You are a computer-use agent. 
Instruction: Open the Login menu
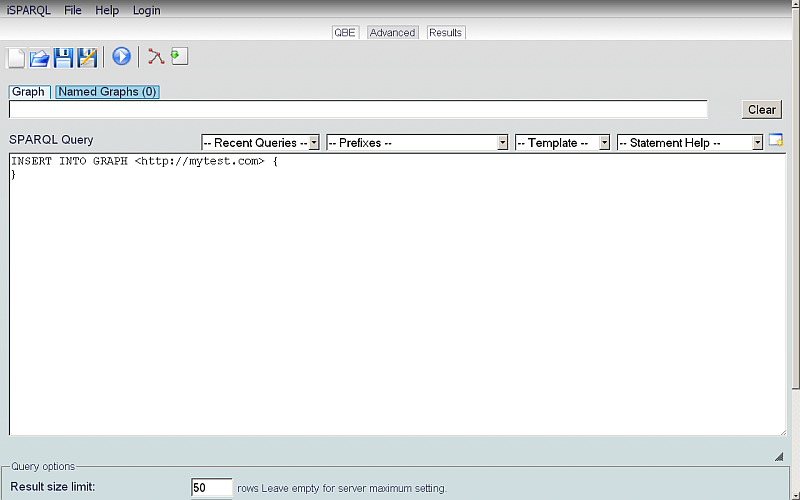coord(146,10)
